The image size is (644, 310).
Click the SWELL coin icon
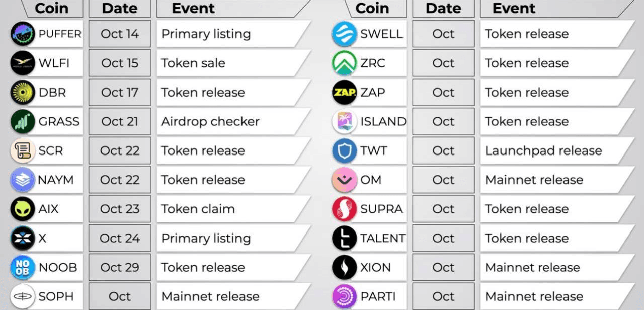pos(345,34)
